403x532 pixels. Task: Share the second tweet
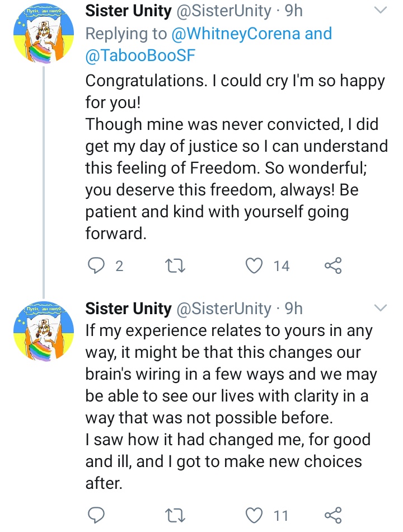(x=333, y=514)
